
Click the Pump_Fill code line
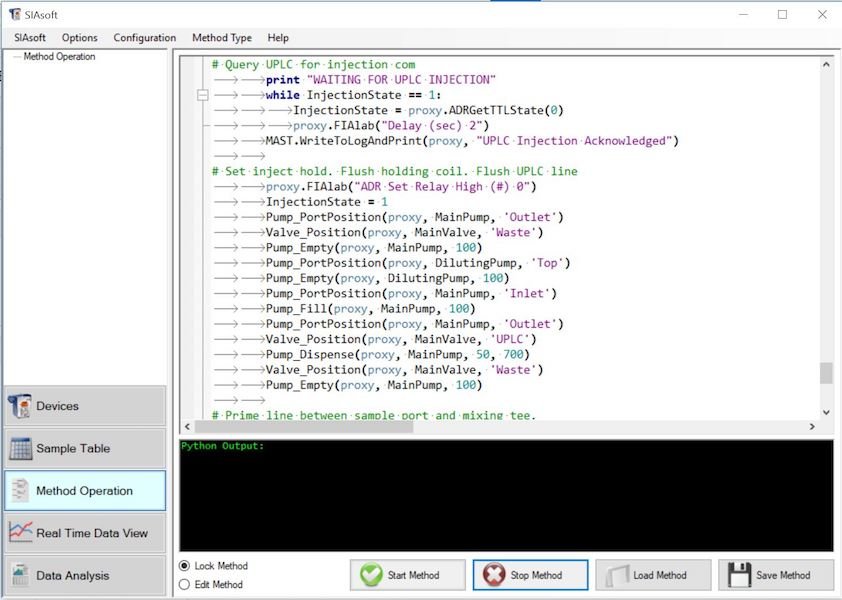371,309
